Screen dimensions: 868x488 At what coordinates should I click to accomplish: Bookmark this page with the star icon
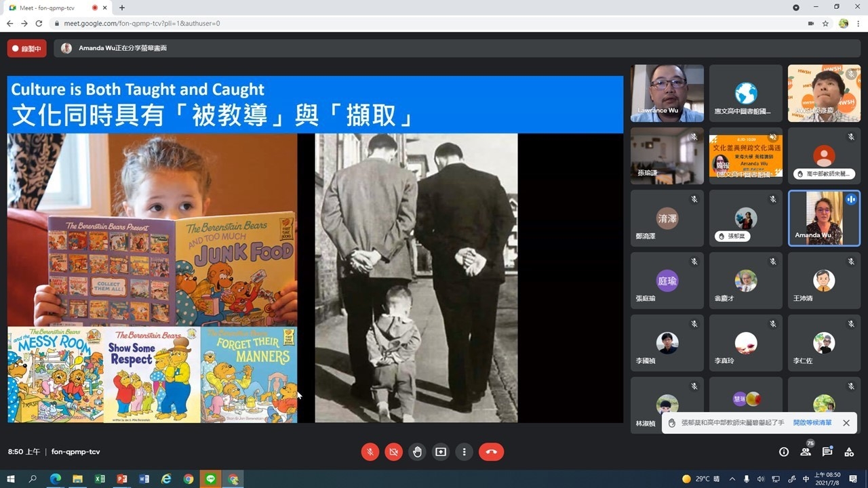click(825, 23)
